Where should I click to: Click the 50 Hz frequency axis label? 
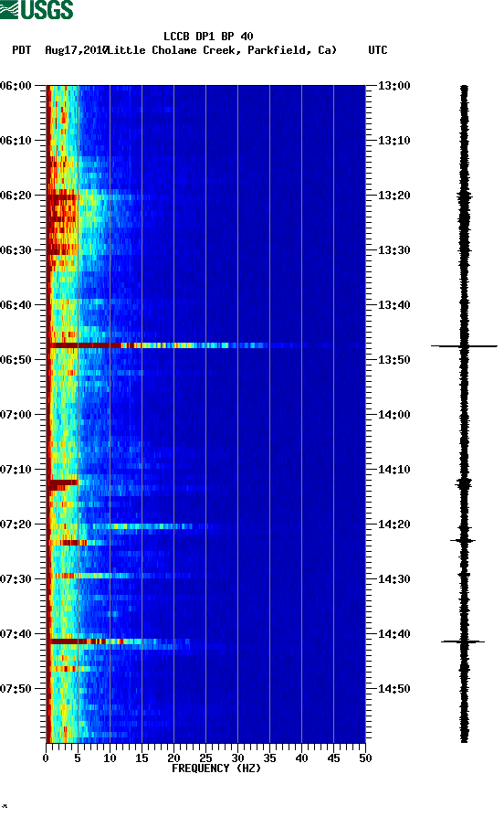[x=365, y=758]
